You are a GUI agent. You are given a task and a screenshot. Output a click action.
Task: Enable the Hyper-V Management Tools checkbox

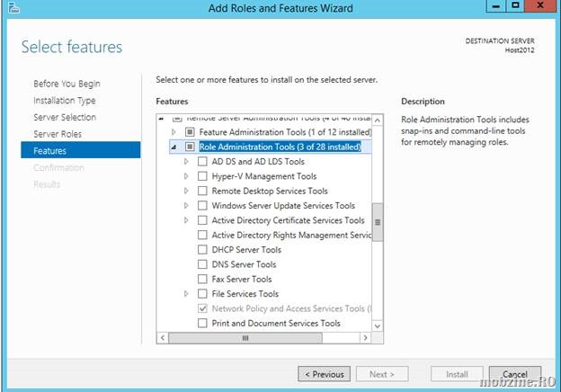point(202,176)
